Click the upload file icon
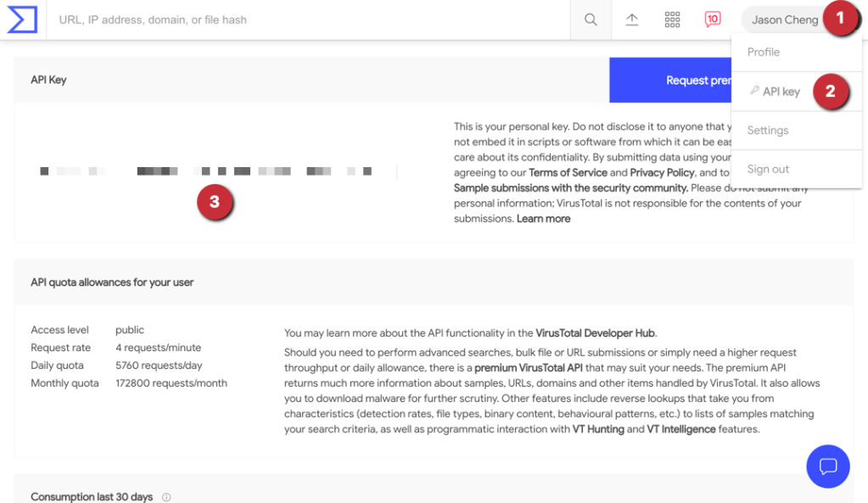This screenshot has height=503, width=868. (632, 20)
